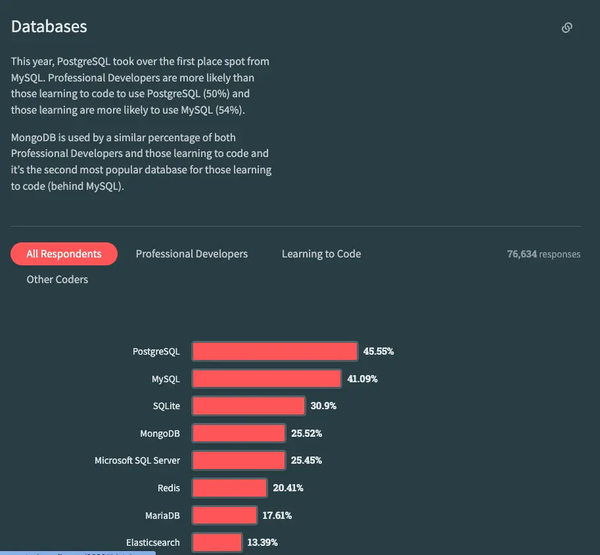The width and height of the screenshot is (600, 555).
Task: Click the PostgreSQL axis label
Action: coord(156,351)
